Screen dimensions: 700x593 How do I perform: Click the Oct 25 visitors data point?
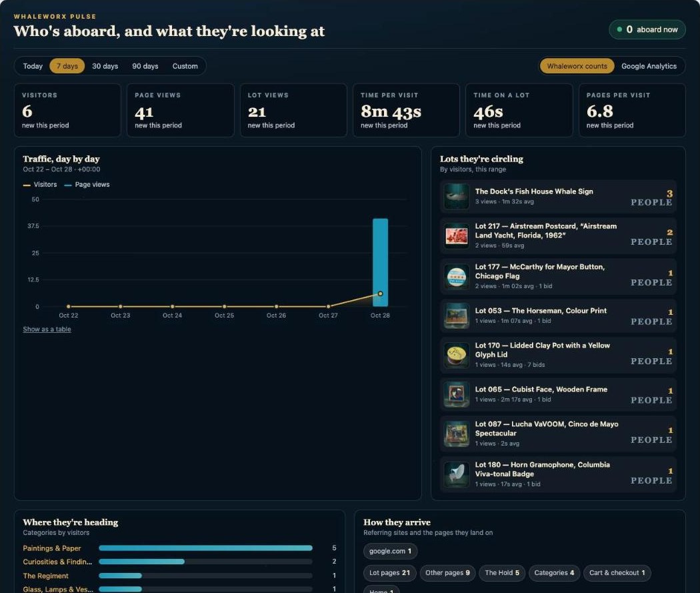click(224, 306)
